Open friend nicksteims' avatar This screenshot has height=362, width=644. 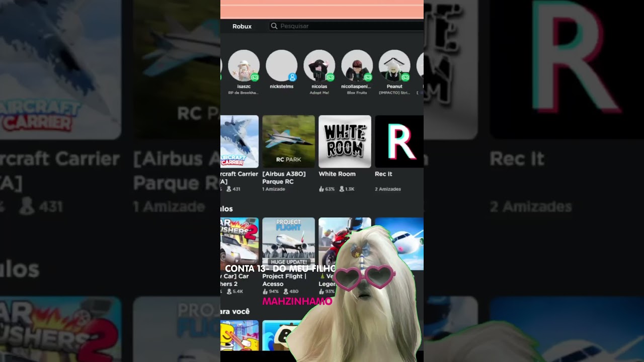[281, 65]
